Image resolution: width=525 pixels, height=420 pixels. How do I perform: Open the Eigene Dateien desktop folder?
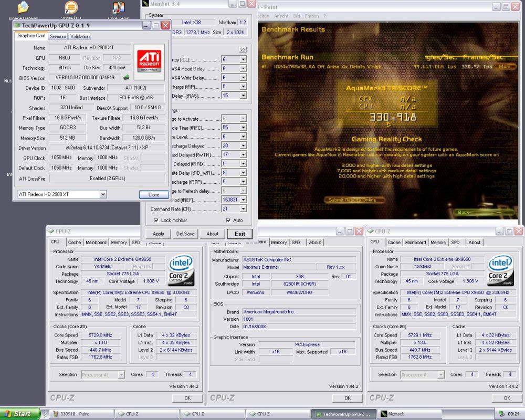pyautogui.click(x=23, y=8)
